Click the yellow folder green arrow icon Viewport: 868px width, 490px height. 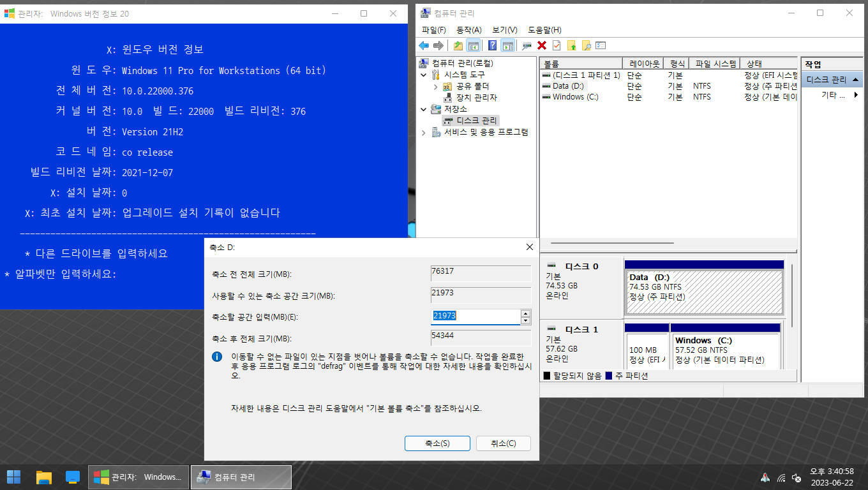[571, 45]
